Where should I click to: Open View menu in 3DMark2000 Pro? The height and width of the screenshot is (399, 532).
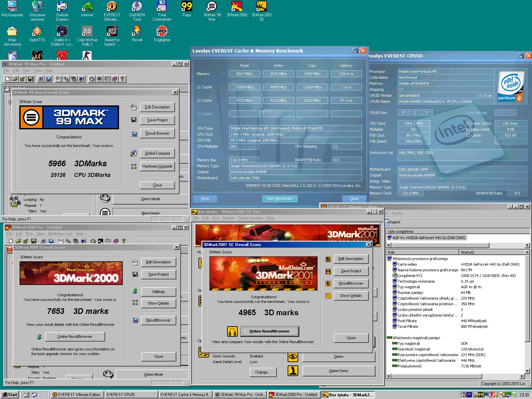[40, 234]
